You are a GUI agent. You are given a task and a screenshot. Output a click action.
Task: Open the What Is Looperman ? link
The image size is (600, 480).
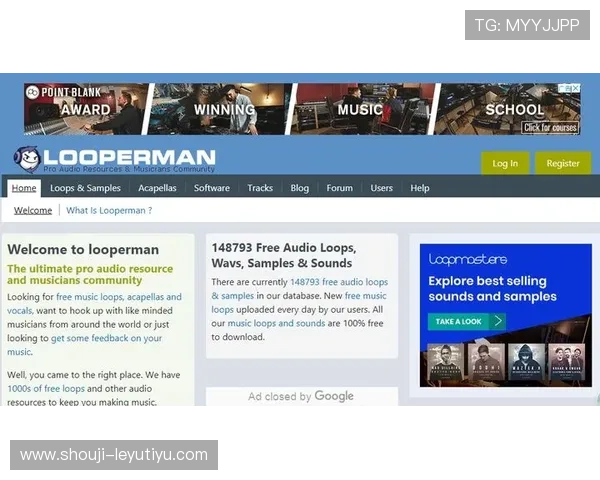(109, 211)
